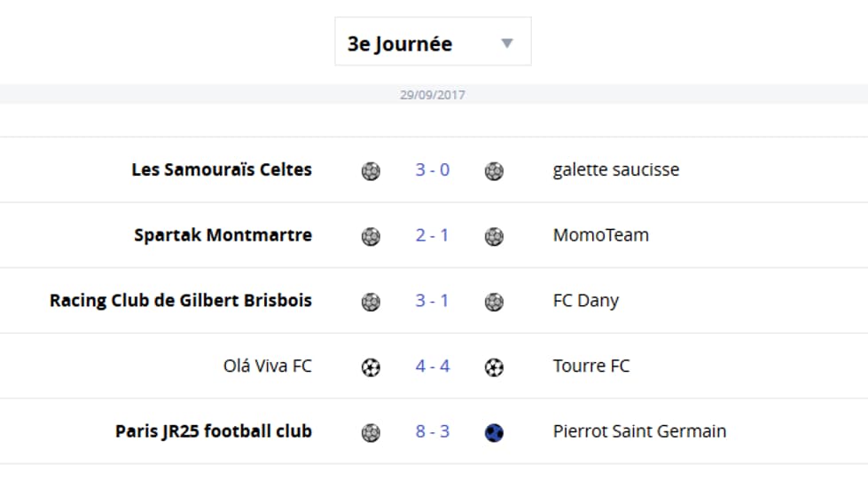The image size is (868, 489).
Task: Open the 3 - 1 match score
Action: click(x=433, y=300)
